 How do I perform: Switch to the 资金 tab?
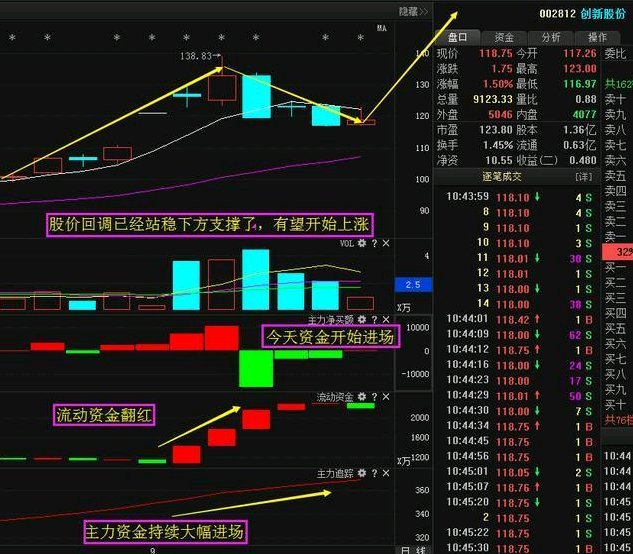click(x=505, y=37)
